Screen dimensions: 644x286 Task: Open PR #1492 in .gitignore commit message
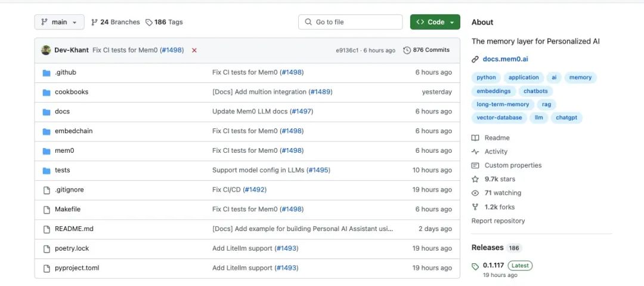[x=255, y=190]
